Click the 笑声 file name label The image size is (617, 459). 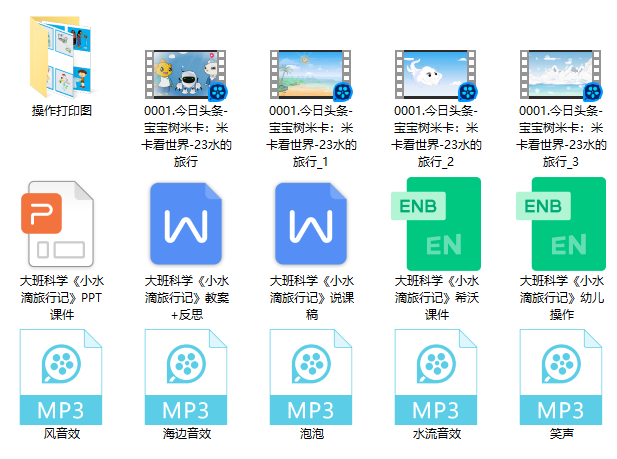(x=562, y=434)
